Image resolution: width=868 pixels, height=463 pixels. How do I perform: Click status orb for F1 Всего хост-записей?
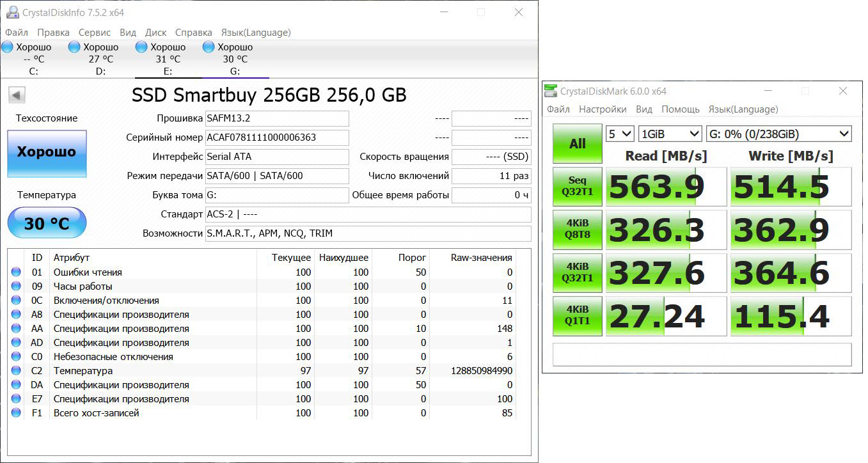[16, 413]
